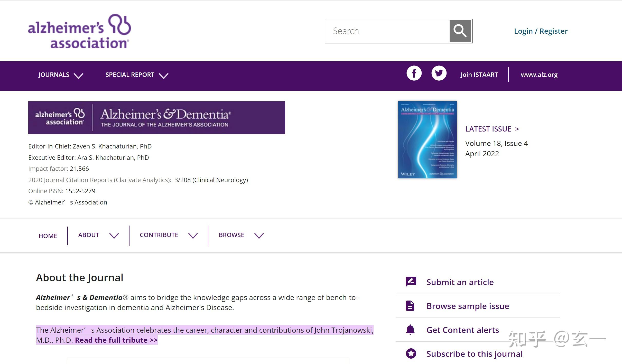The height and width of the screenshot is (364, 622).
Task: Open the ABOUT dropdown chevron
Action: point(114,235)
